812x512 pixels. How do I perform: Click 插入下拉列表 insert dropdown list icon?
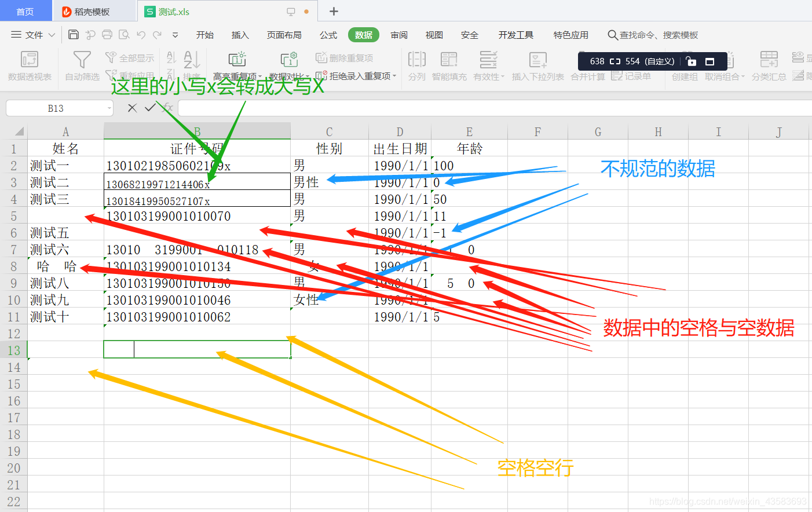coord(537,59)
